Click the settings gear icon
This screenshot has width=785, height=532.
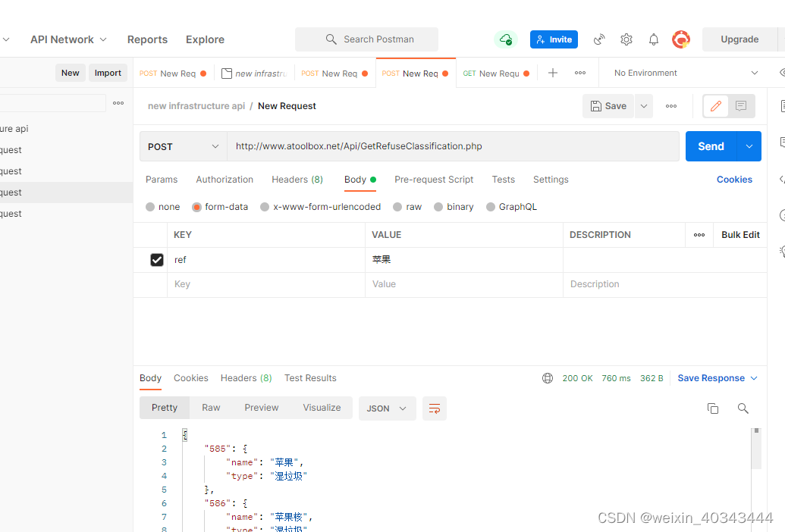coord(626,39)
